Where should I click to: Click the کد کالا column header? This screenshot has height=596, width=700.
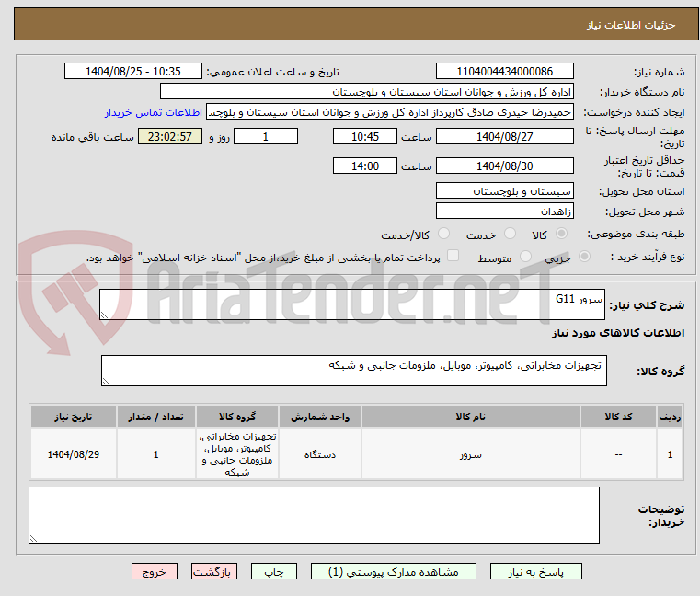(x=618, y=417)
